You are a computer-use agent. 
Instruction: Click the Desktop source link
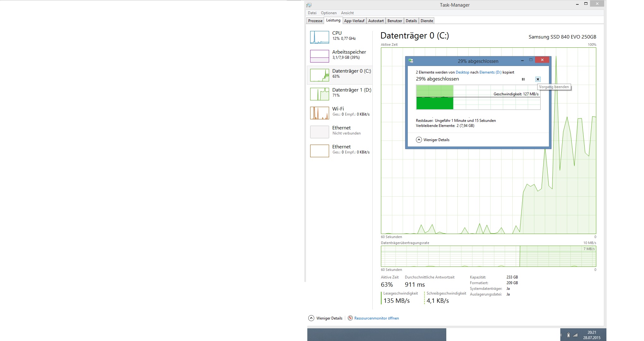462,72
